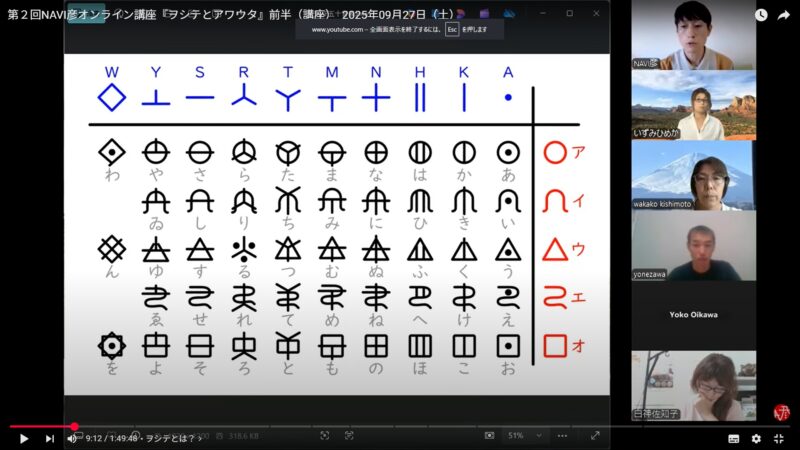Screen dimensions: 800x450
Task: Open the video title link
Action: point(231,14)
